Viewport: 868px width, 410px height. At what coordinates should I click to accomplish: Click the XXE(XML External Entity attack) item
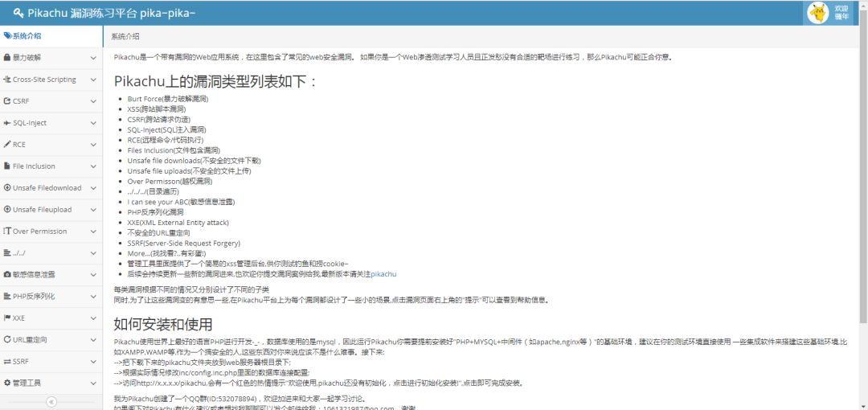tap(178, 222)
